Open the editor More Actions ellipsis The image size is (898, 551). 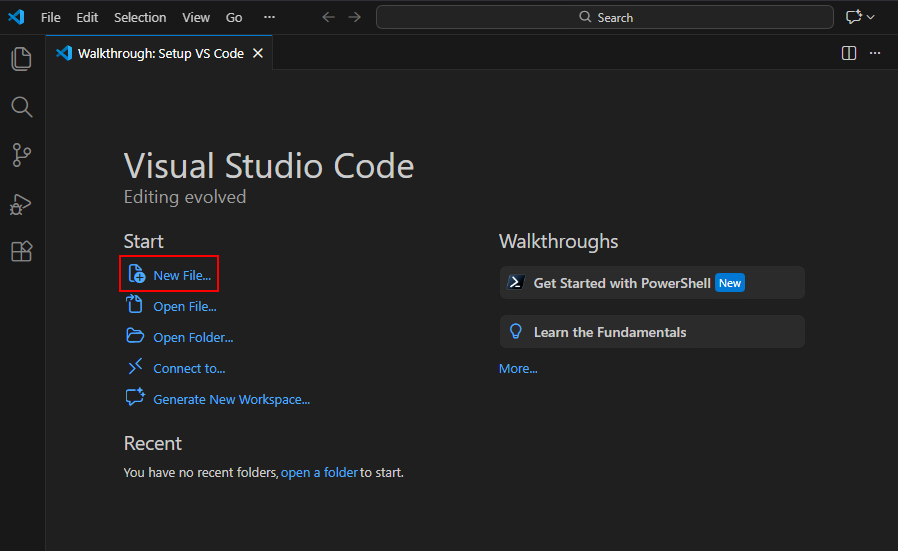point(875,53)
